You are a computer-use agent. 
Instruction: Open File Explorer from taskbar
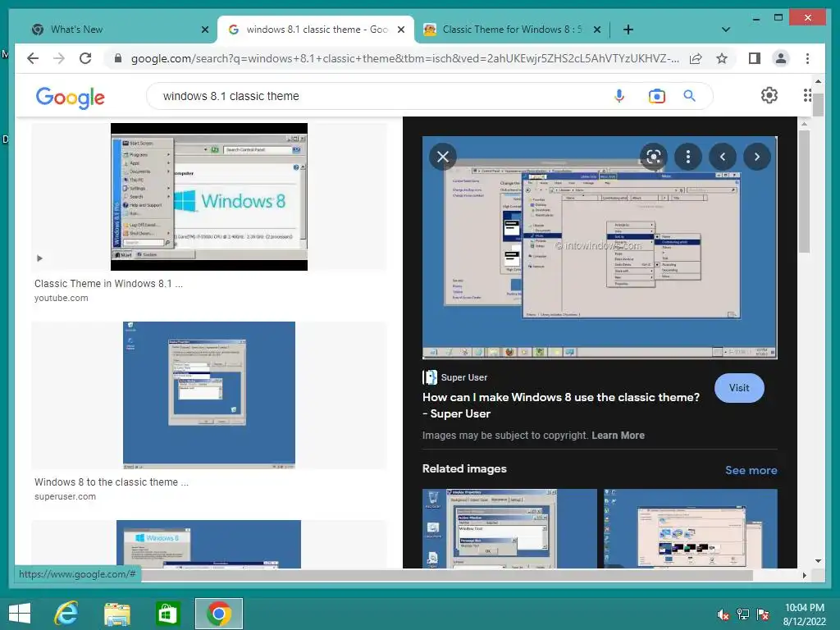pyautogui.click(x=116, y=614)
